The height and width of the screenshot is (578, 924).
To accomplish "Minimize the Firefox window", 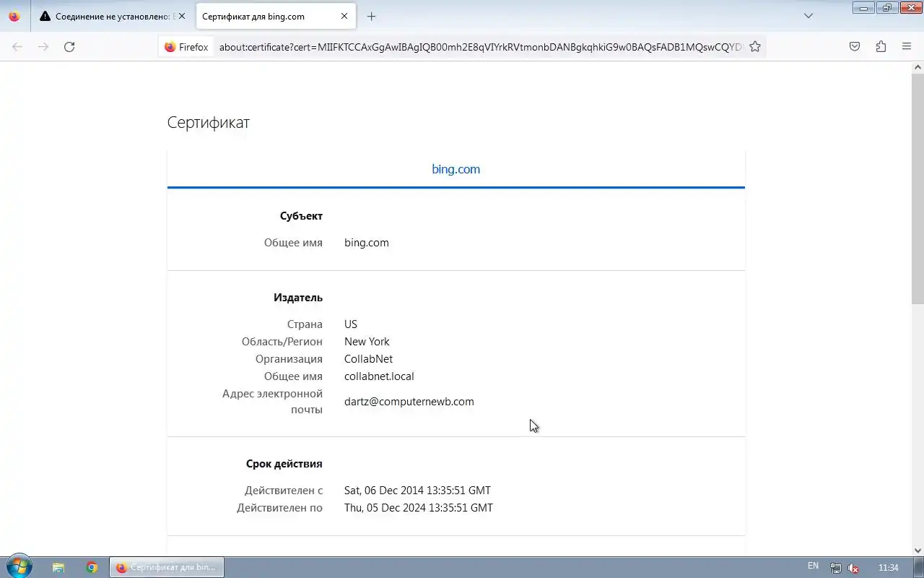I will pyautogui.click(x=863, y=7).
